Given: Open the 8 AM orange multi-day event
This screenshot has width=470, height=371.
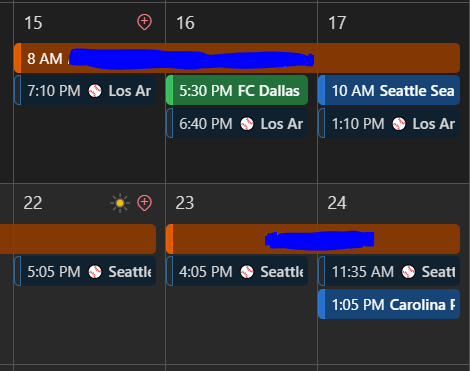Looking at the screenshot, I should pos(237,58).
